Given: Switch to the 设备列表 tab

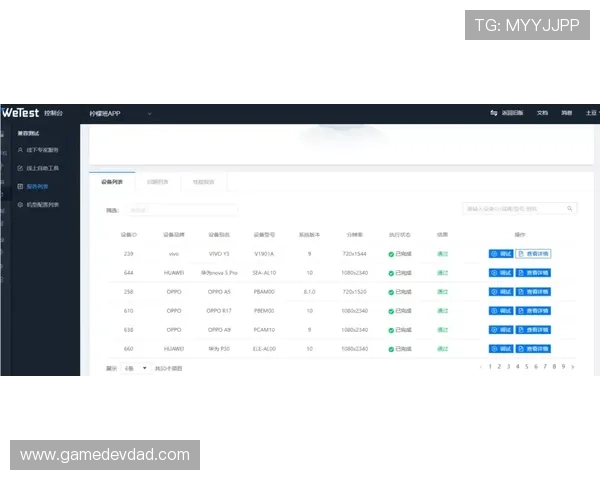Looking at the screenshot, I should (112, 182).
